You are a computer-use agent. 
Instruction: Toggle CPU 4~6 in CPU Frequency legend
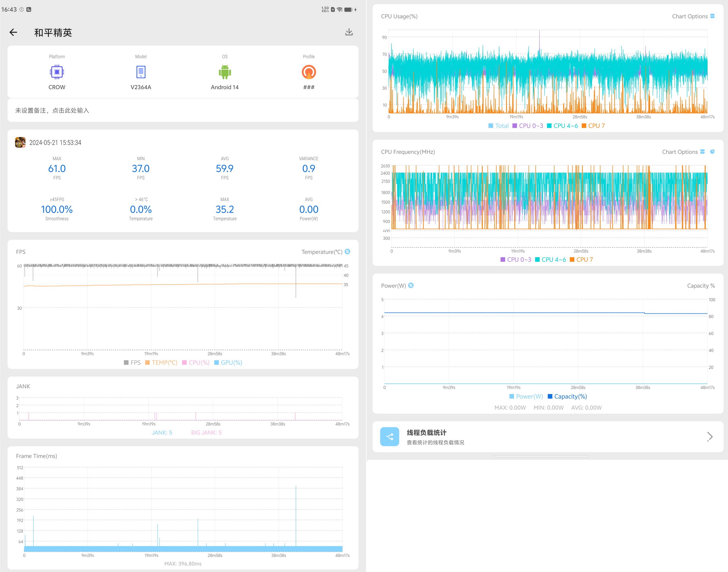click(x=550, y=259)
